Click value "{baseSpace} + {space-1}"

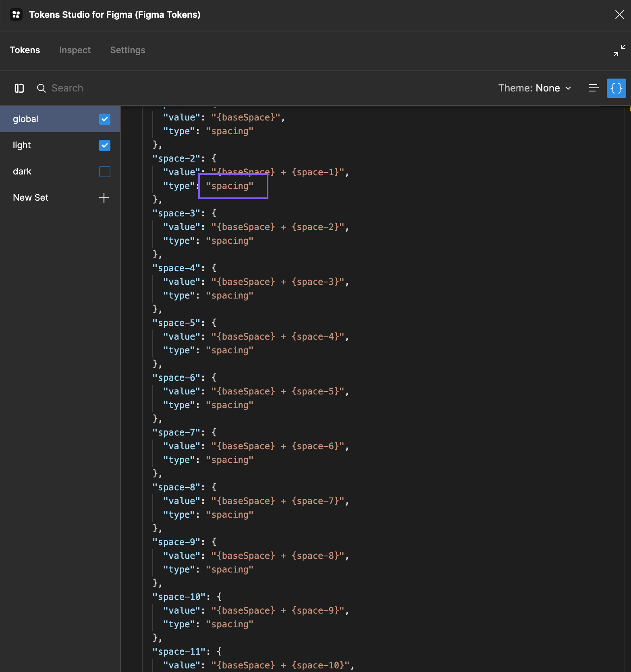pyautogui.click(x=278, y=172)
